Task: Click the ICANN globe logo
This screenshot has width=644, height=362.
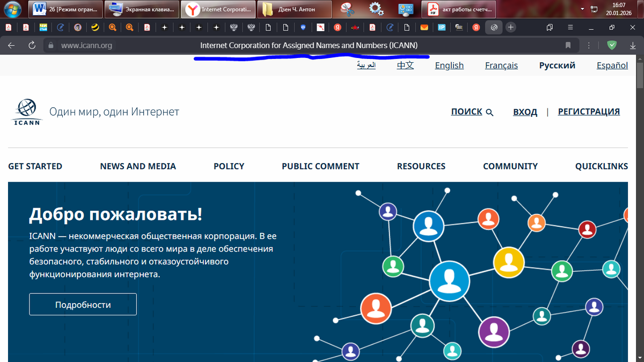Action: click(27, 112)
